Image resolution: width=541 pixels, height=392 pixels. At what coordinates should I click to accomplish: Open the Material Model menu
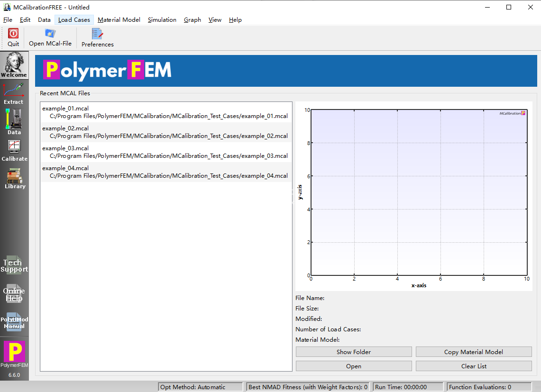[119, 19]
